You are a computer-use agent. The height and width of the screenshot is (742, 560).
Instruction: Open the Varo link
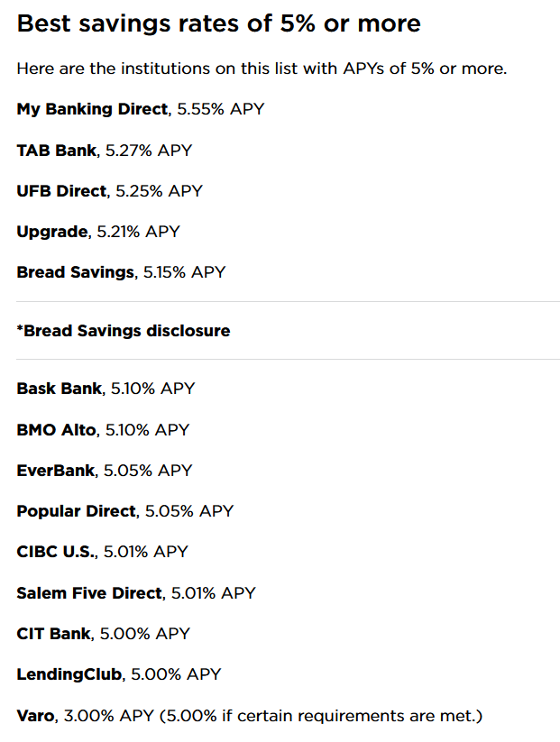click(x=36, y=716)
